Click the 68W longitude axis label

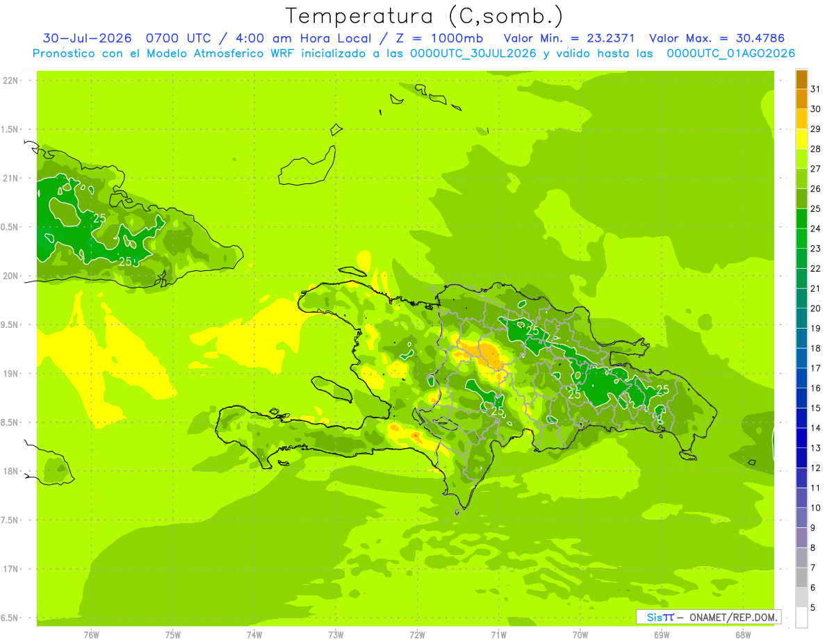coord(742,634)
